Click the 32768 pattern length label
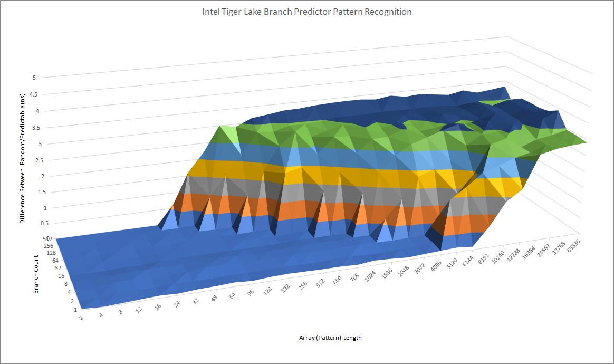The image size is (614, 364). 559,248
